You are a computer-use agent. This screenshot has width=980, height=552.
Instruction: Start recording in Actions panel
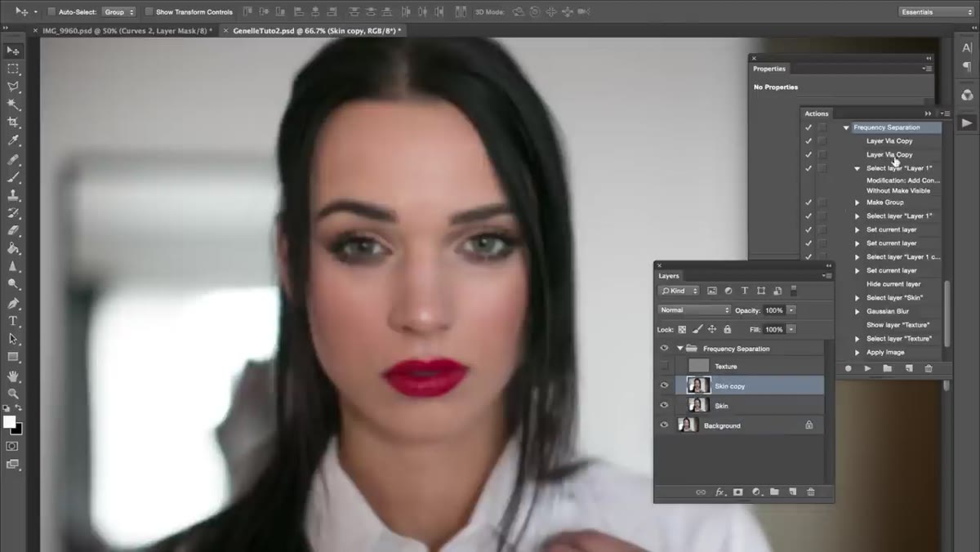click(848, 368)
